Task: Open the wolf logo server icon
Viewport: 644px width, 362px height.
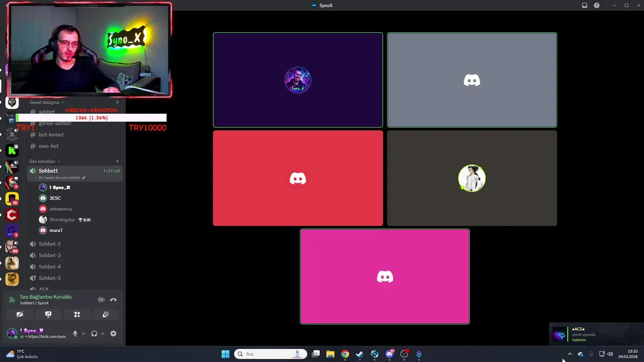Action: [x=12, y=103]
